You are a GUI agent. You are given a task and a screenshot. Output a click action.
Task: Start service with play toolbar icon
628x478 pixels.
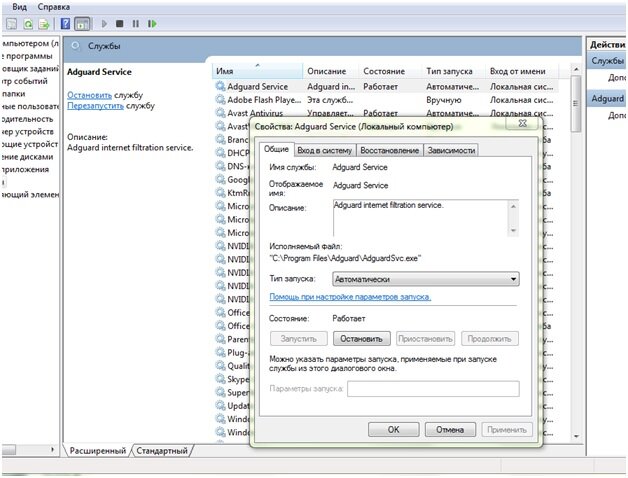(x=104, y=24)
